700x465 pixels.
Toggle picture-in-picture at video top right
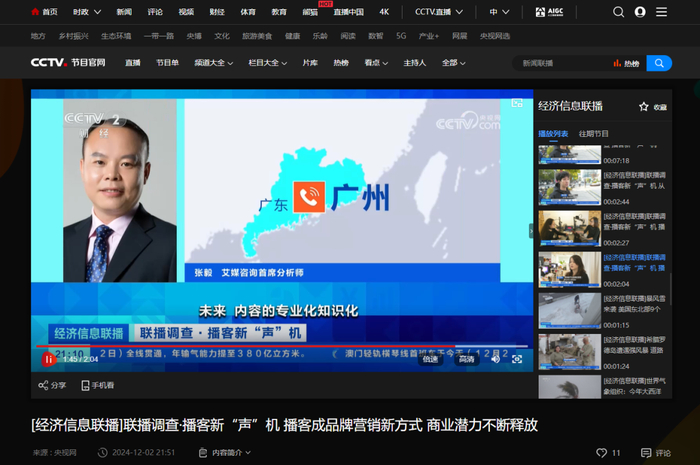(517, 103)
